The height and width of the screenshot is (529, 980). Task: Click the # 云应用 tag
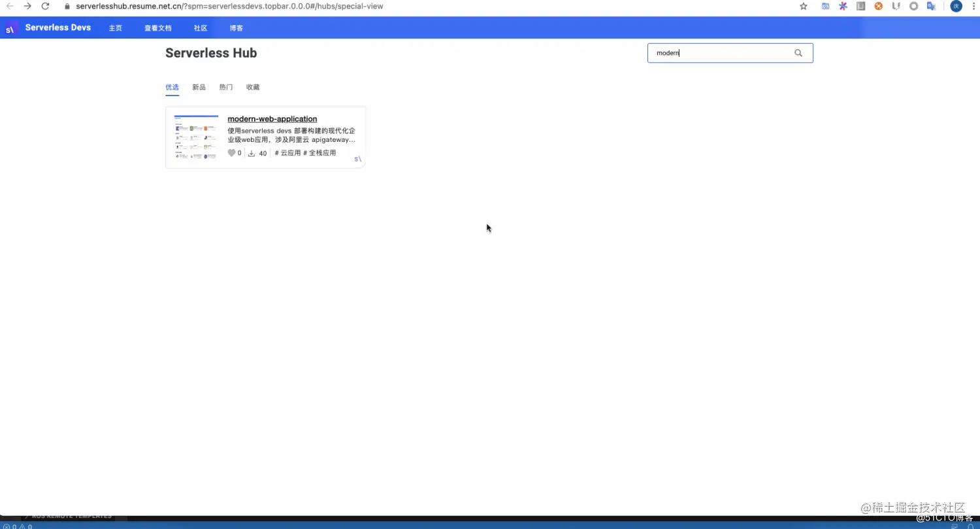pos(288,153)
